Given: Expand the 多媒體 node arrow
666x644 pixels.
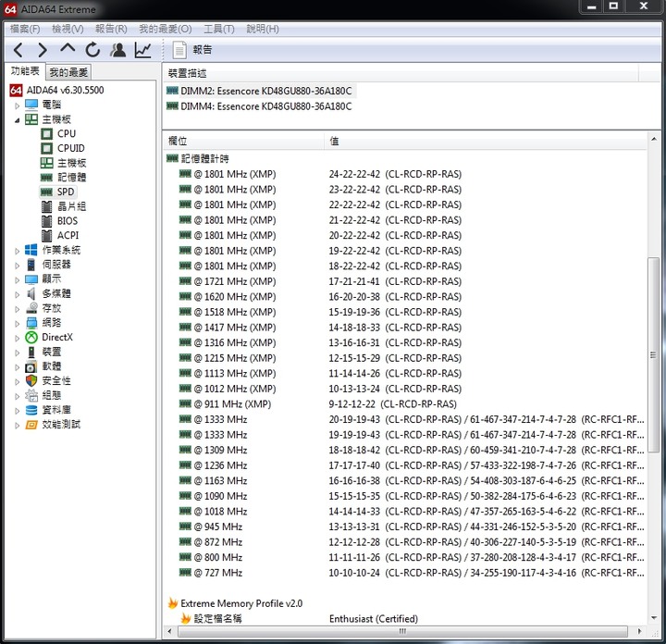Looking at the screenshot, I should (17, 294).
